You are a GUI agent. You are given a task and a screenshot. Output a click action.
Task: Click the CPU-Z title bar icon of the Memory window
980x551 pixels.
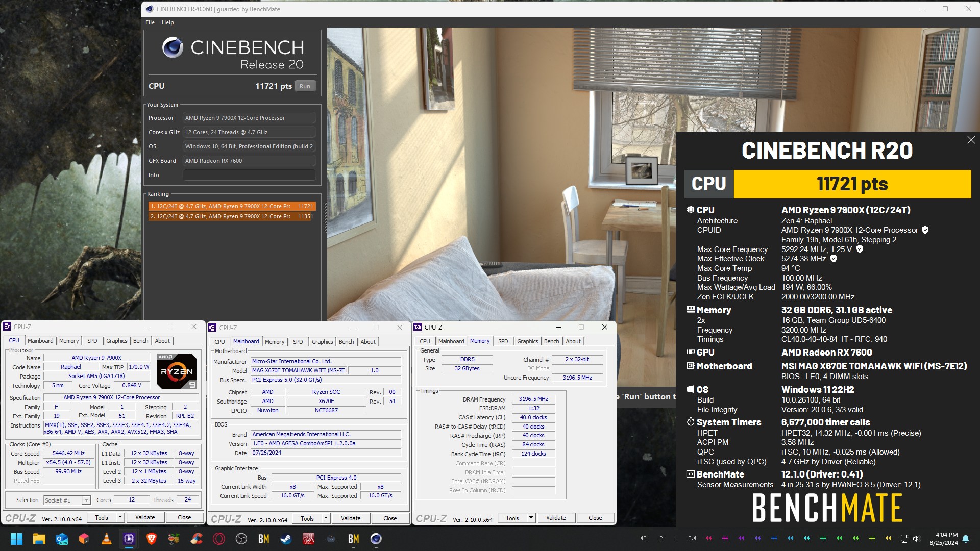[x=418, y=327]
